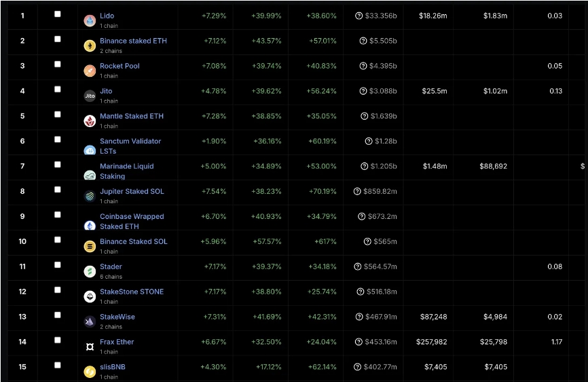Tick the slisBNB row checkbox
588x382 pixels.
(58, 365)
